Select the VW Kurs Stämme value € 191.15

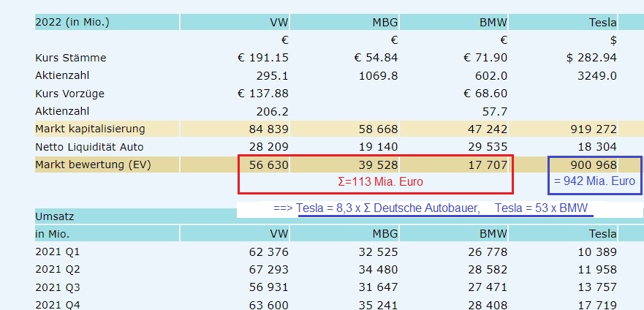point(263,58)
